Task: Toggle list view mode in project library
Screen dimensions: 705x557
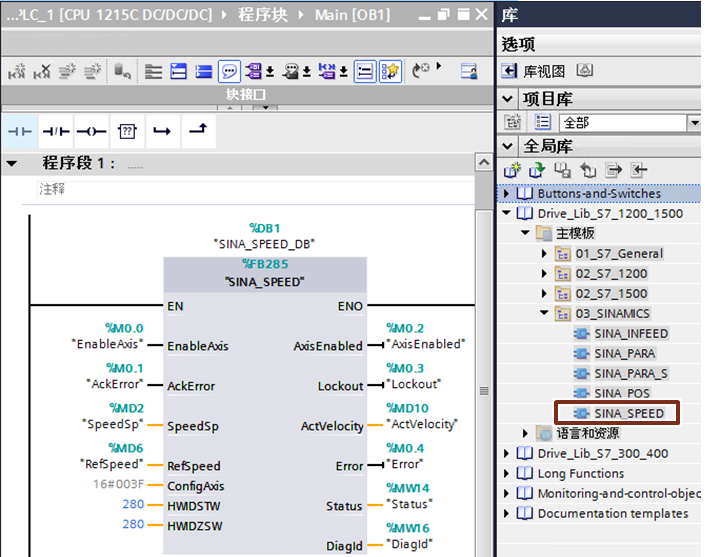Action: [x=543, y=122]
